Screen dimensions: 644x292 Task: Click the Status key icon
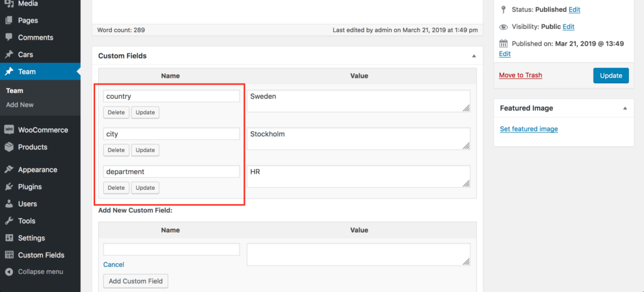click(x=503, y=9)
